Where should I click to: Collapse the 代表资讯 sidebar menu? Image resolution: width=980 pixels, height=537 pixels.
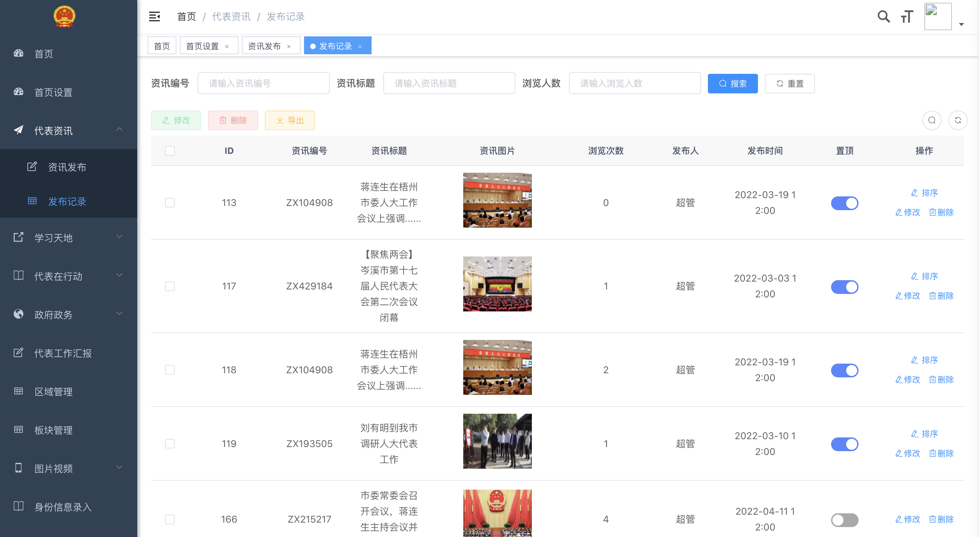pyautogui.click(x=69, y=130)
